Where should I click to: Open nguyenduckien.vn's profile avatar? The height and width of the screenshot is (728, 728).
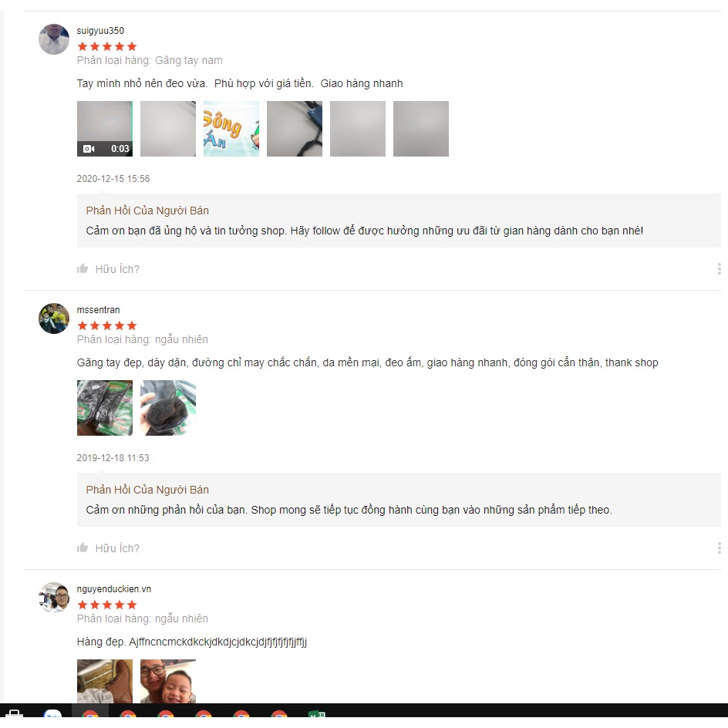pos(54,598)
